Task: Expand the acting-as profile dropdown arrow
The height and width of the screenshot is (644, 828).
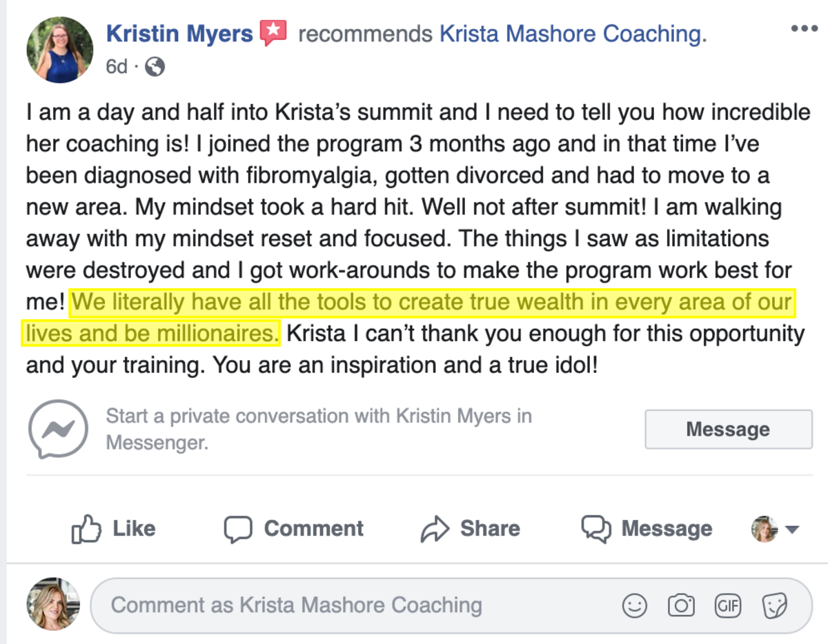Action: point(792,530)
